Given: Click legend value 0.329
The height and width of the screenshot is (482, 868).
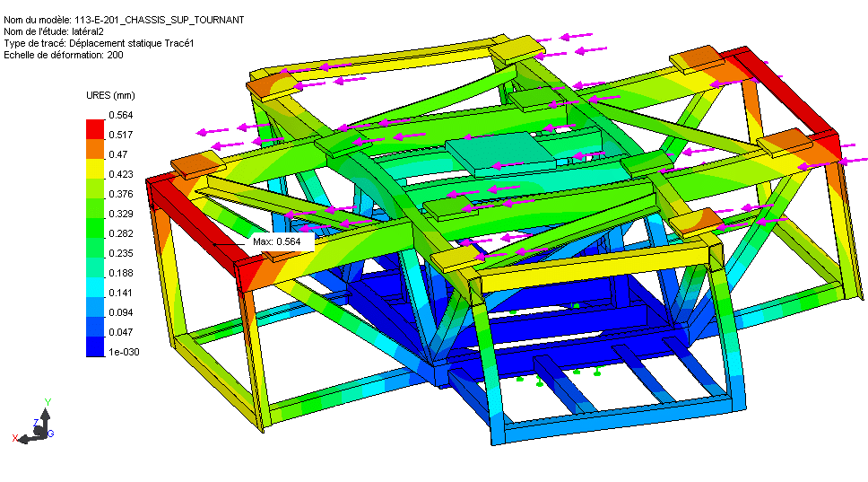Looking at the screenshot, I should point(121,214).
